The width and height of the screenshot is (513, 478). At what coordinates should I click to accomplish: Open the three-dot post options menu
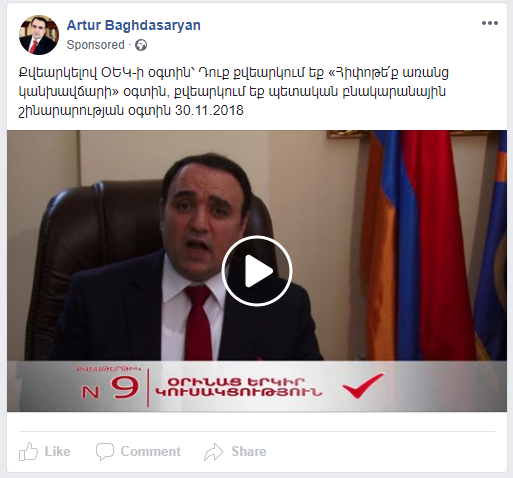(490, 23)
